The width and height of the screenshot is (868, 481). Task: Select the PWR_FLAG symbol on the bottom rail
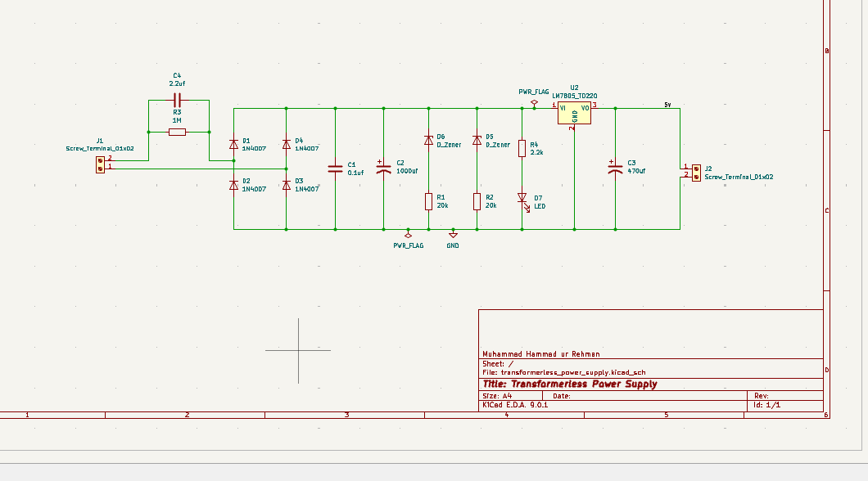409,235
